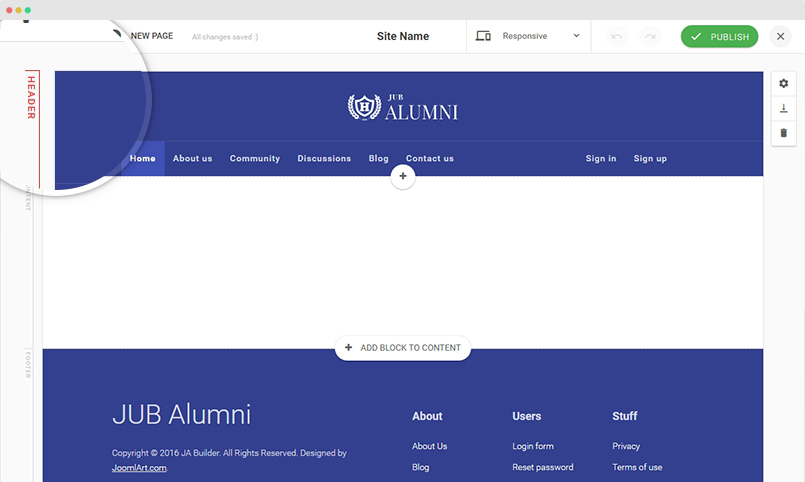805x482 pixels.
Task: Click Add Block to Content button
Action: pyautogui.click(x=403, y=348)
